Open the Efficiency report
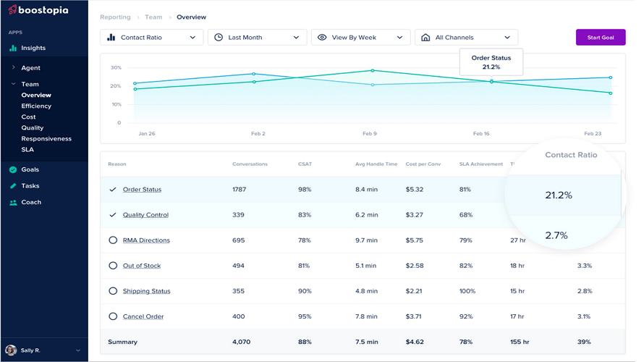Image resolution: width=644 pixels, height=362 pixels. coord(36,106)
